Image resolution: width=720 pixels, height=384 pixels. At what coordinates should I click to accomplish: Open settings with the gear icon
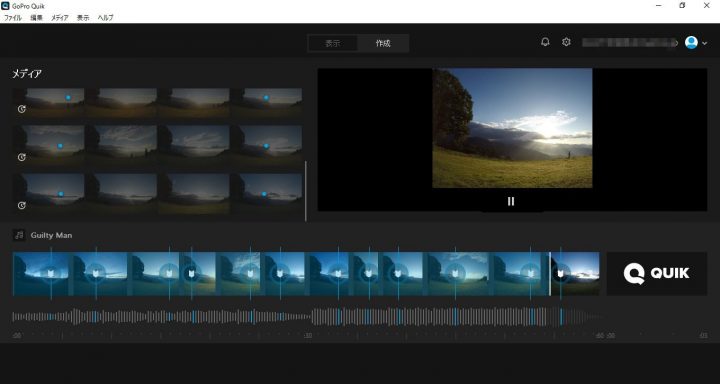pyautogui.click(x=566, y=42)
